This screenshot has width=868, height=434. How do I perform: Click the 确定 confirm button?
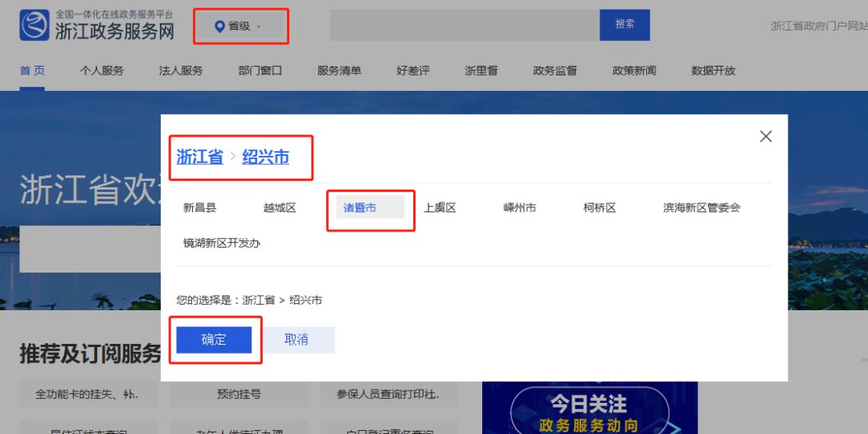click(x=215, y=340)
